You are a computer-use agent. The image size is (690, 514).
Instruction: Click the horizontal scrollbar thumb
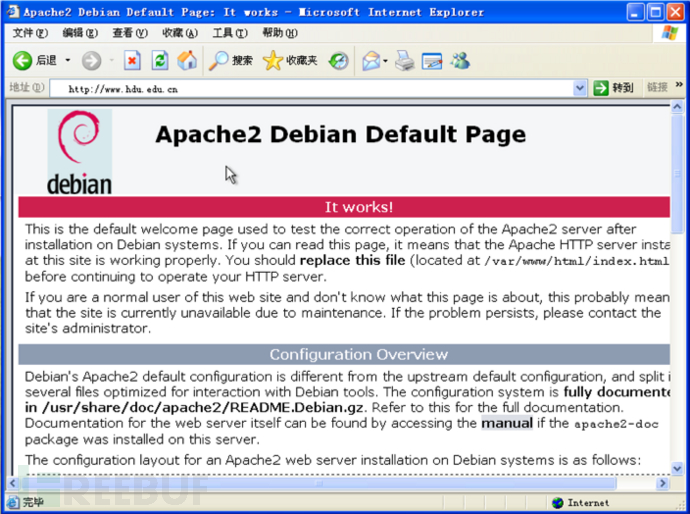tap(318, 483)
